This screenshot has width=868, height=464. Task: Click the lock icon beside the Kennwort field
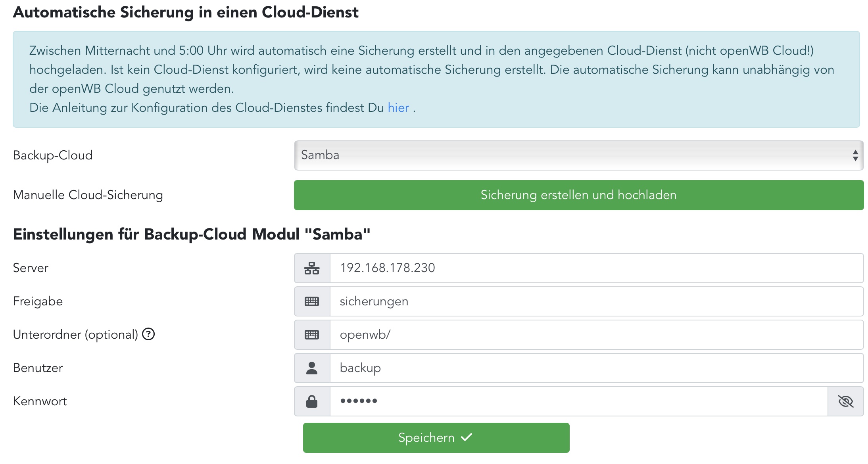coord(312,401)
